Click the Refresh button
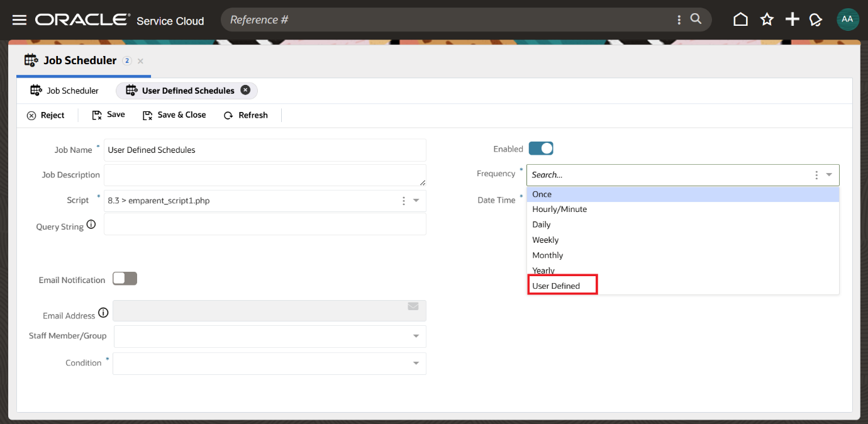Screen dimensions: 868x424 [x=246, y=115]
